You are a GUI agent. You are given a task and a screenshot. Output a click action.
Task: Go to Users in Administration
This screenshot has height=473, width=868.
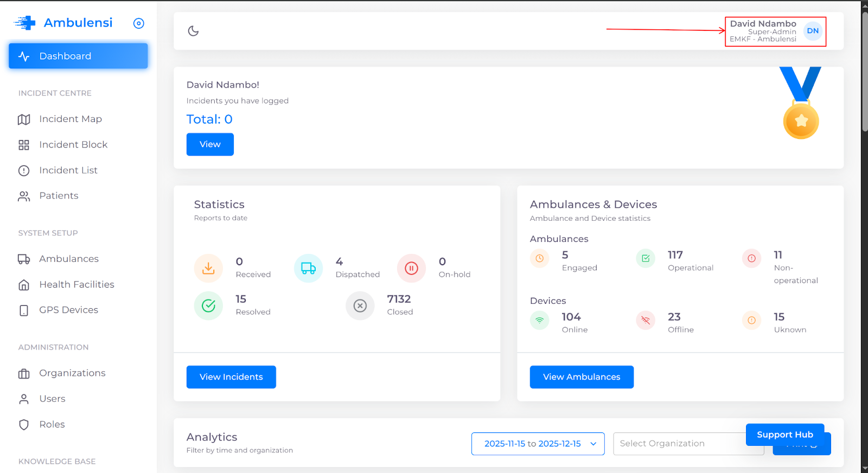[52, 399]
